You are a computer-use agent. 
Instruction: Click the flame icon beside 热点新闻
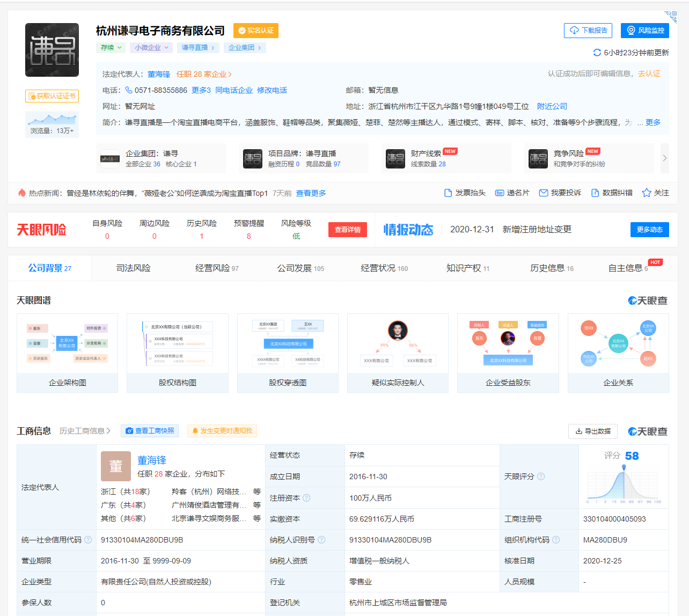point(21,193)
